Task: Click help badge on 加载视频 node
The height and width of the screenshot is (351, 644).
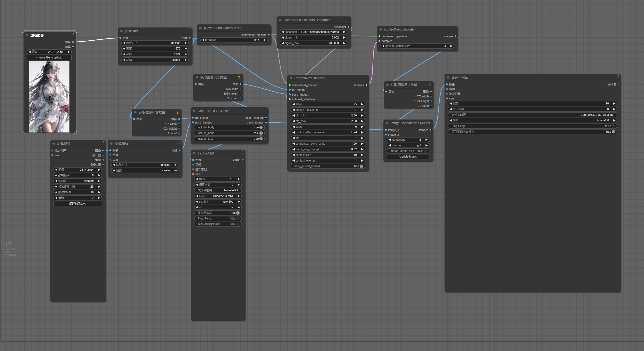Action: (103, 142)
